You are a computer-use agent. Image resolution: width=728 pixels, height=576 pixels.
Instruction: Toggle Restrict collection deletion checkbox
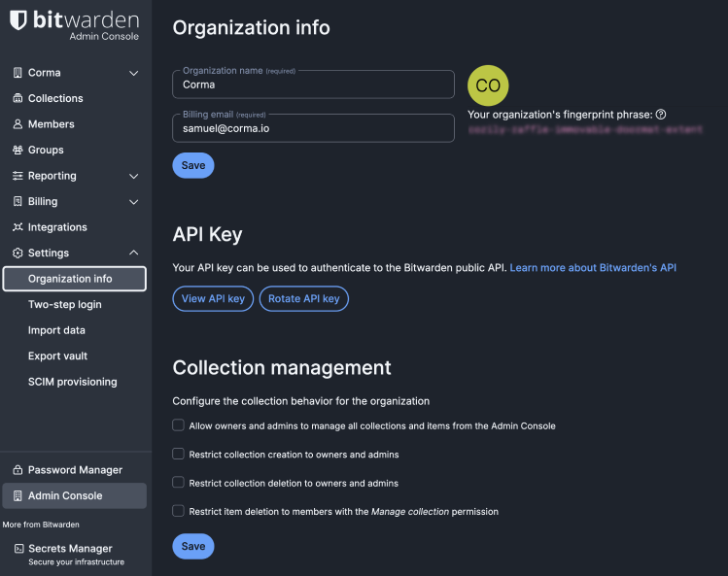tap(178, 482)
